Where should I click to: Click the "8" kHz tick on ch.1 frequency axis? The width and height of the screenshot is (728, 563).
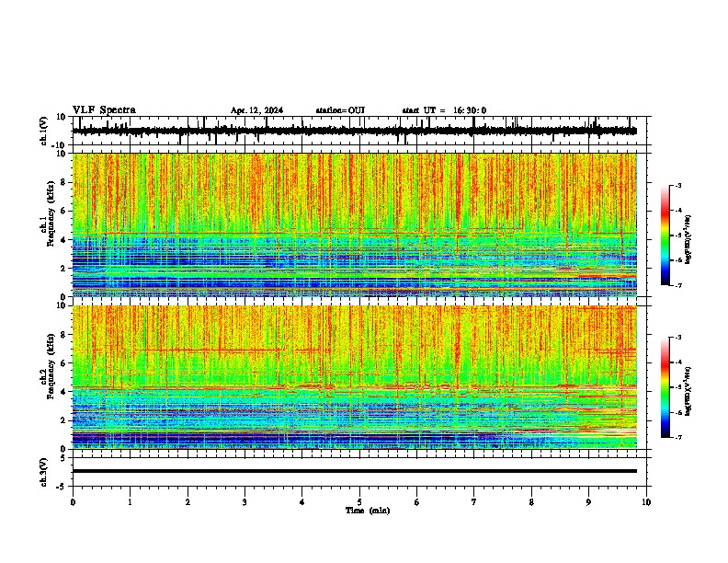(63, 182)
